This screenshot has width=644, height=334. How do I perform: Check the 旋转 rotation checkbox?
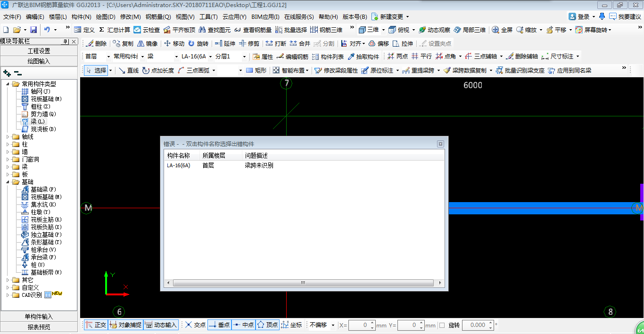pyautogui.click(x=442, y=325)
